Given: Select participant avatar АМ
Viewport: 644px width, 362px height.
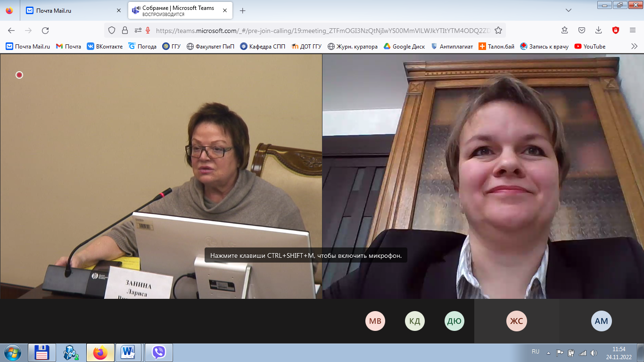Looking at the screenshot, I should (602, 321).
